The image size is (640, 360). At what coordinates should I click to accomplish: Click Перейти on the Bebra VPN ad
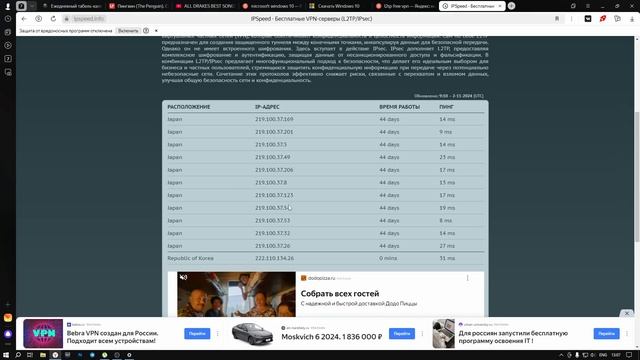coord(197,333)
